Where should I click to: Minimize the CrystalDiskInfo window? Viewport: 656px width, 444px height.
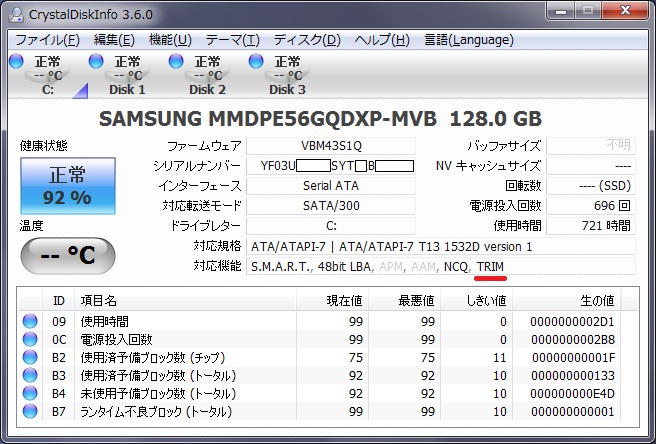(561, 10)
